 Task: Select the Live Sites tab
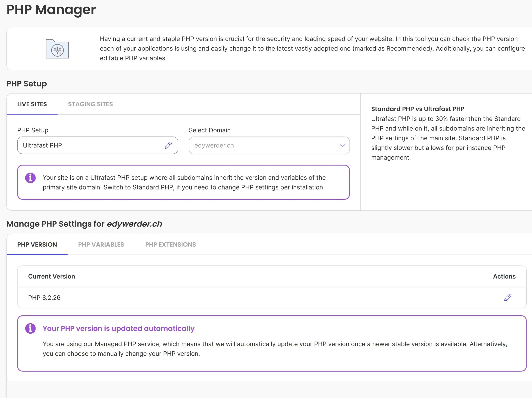[32, 104]
